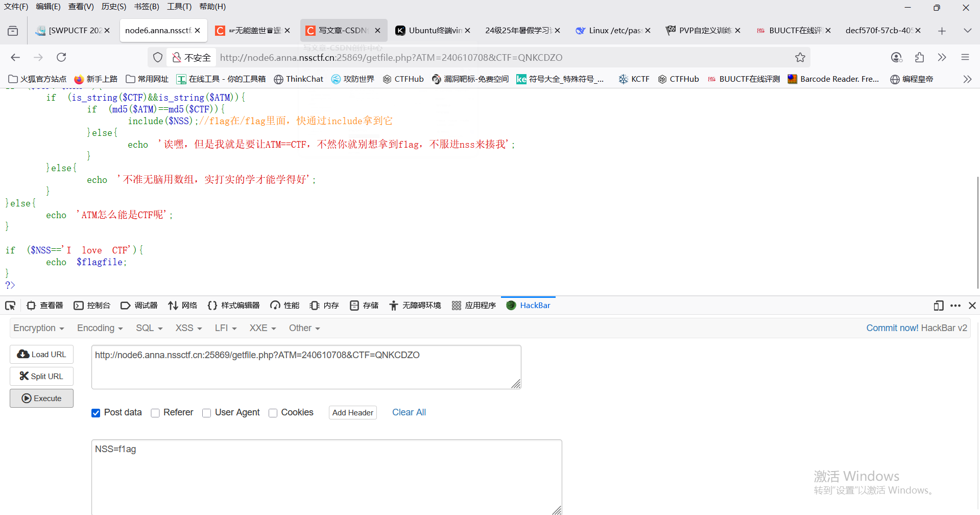Toggle responsive design mode icon

click(938, 306)
